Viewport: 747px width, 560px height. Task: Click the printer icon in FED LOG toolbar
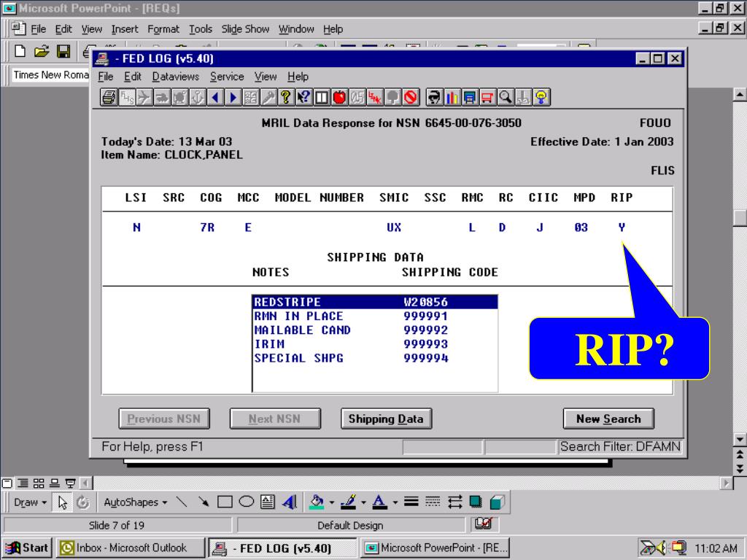coord(109,97)
